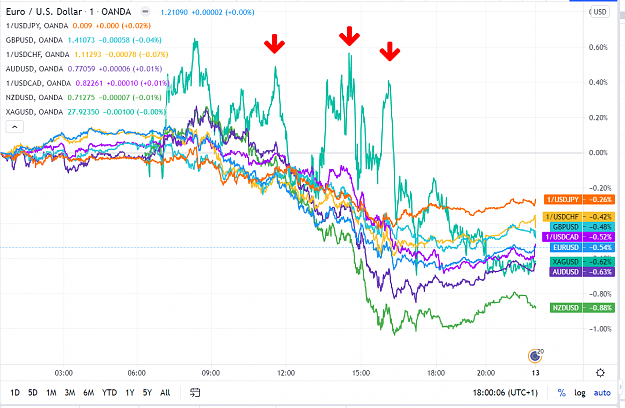Viewport: 625px width, 408px height.
Task: Select the 6M time range
Action: pos(88,393)
